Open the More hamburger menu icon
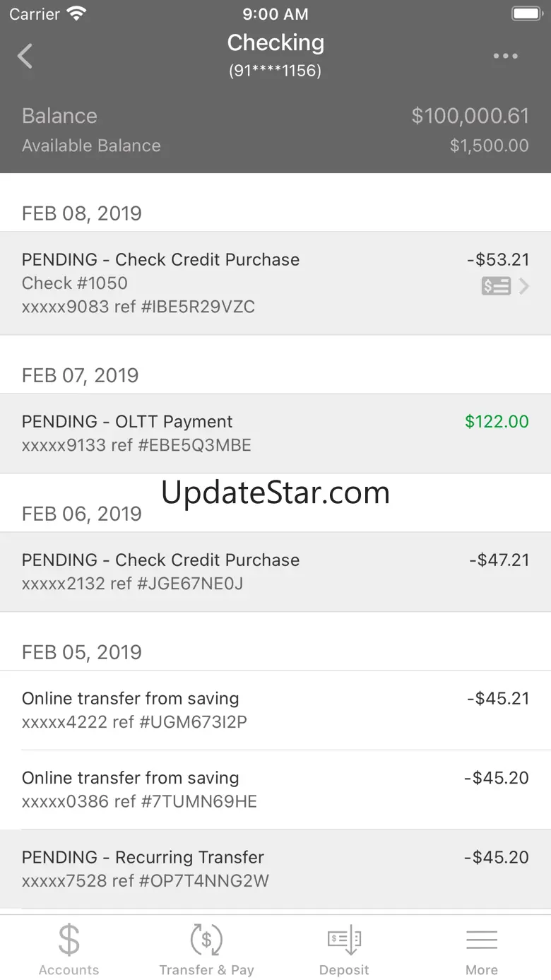The image size is (551, 980). [482, 940]
